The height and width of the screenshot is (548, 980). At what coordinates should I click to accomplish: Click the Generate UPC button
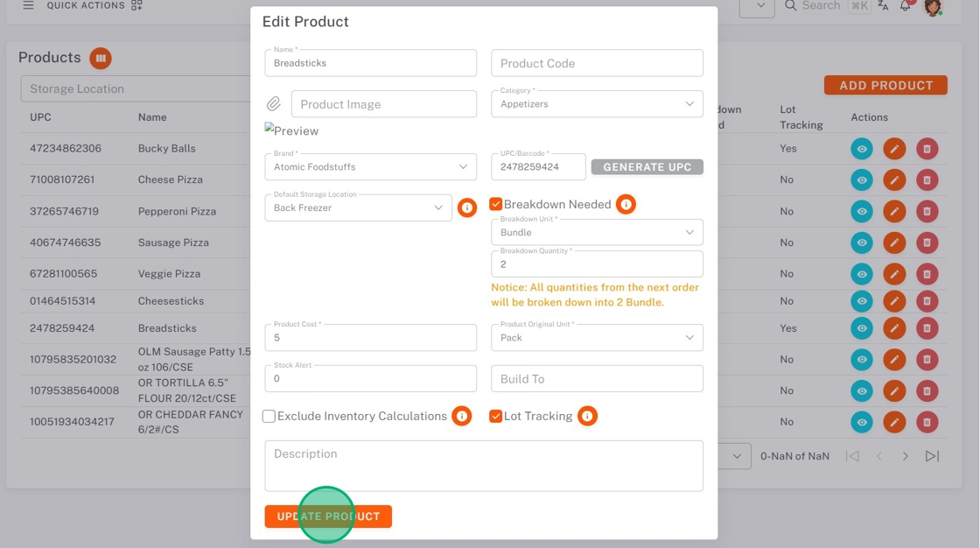point(647,167)
